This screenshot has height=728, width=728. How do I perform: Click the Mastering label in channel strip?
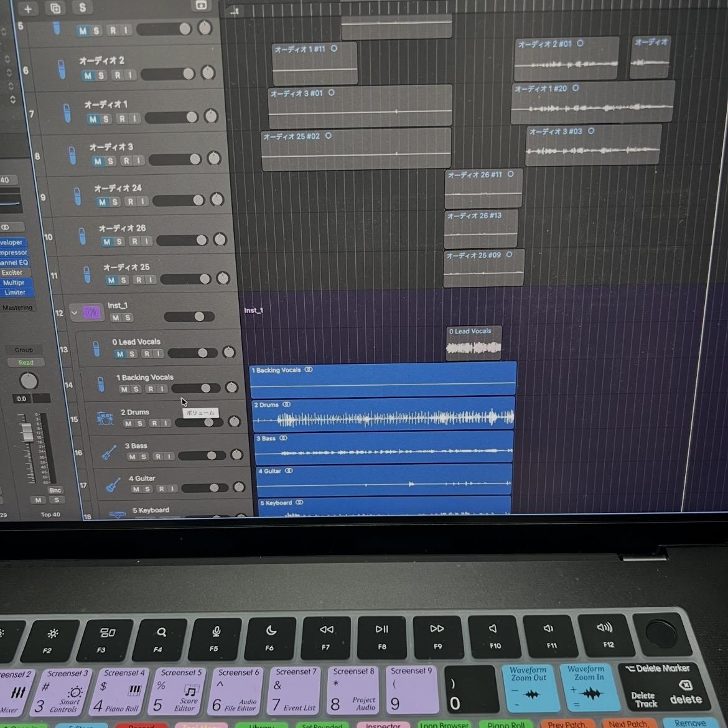(x=17, y=308)
